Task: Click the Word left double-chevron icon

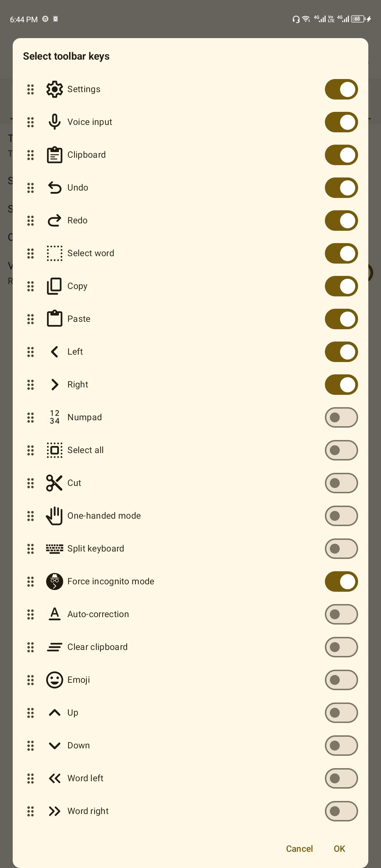Action: (x=55, y=778)
